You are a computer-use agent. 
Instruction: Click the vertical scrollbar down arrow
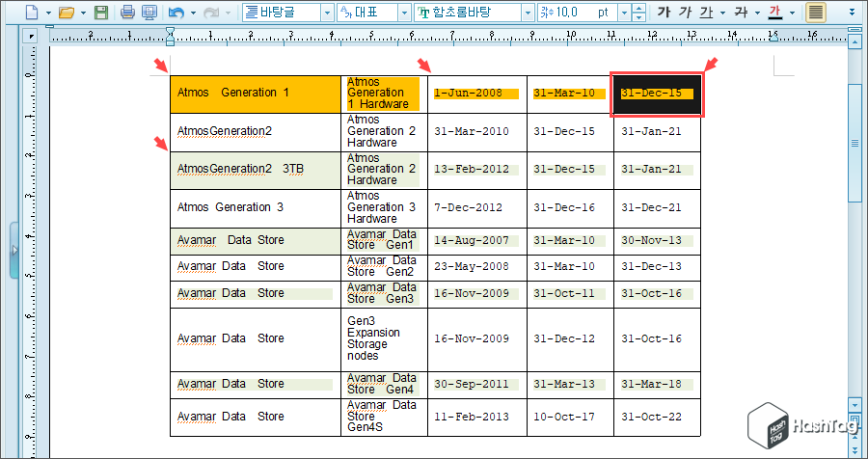(x=854, y=406)
